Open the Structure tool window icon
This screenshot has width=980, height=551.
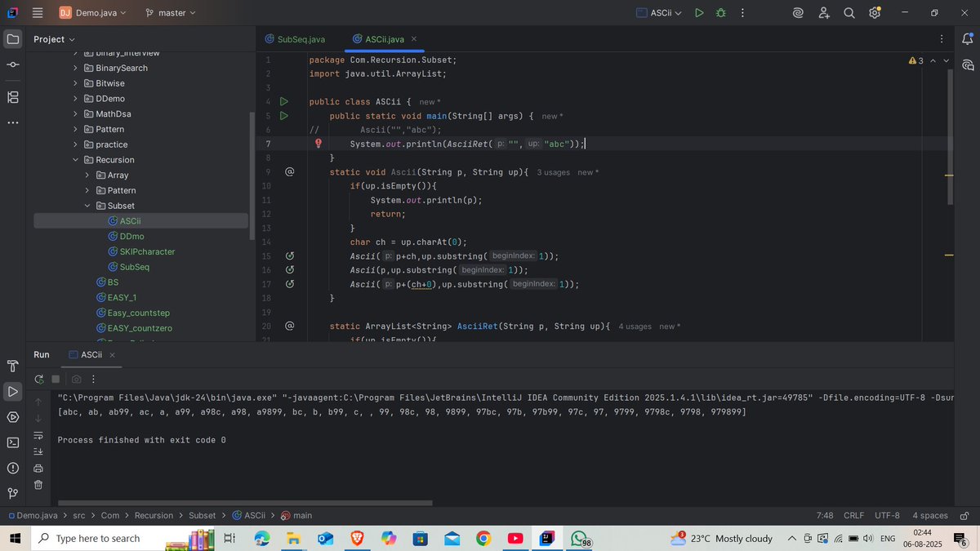point(13,97)
